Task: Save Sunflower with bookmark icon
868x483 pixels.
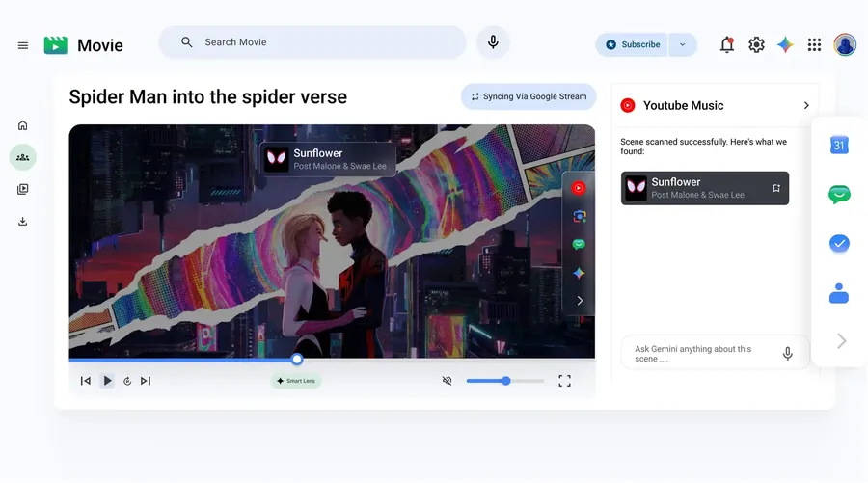Action: point(776,188)
